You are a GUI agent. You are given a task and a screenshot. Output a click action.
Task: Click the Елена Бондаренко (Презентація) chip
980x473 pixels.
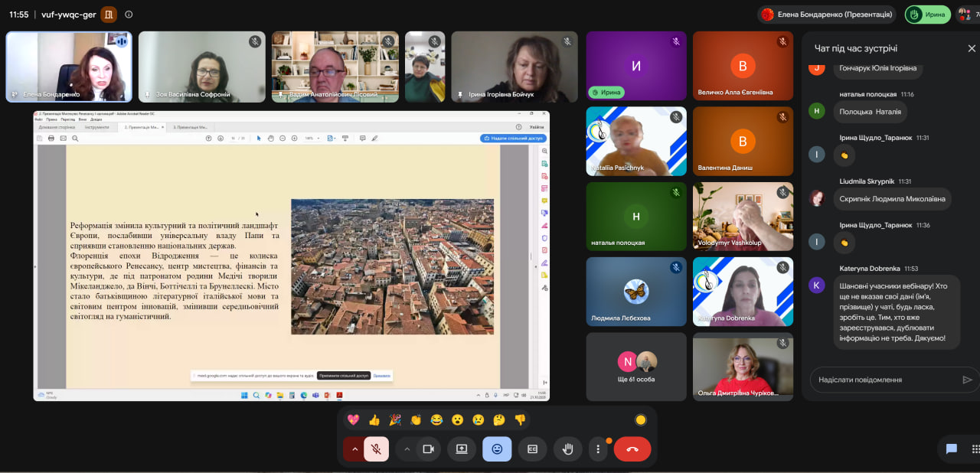click(x=827, y=15)
